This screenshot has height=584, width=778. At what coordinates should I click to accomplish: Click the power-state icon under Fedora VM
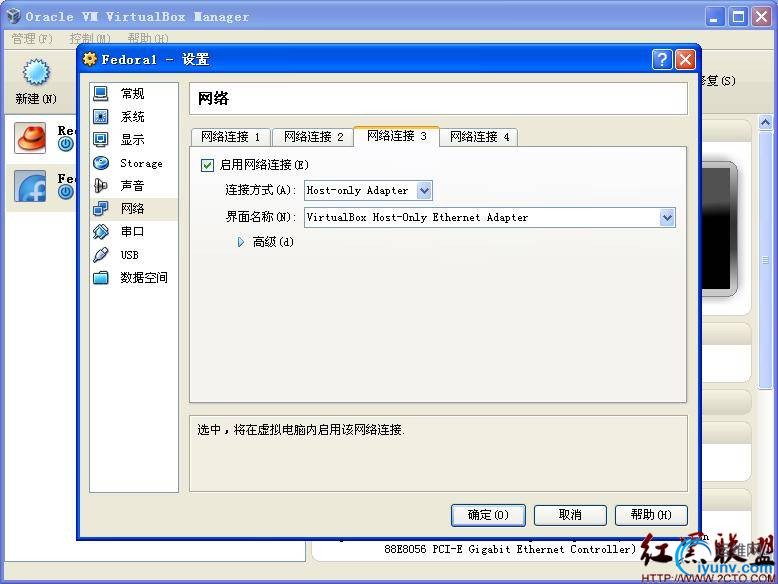point(65,192)
